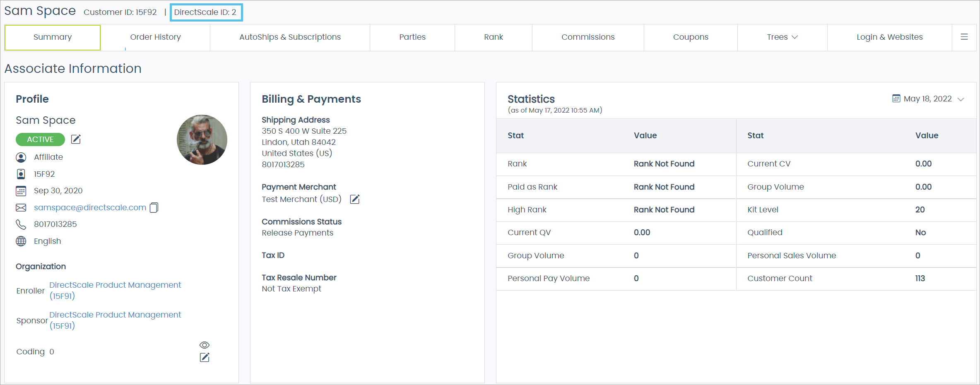This screenshot has width=980, height=385.
Task: Open the Enroller DirectScale Product Management link
Action: [115, 285]
